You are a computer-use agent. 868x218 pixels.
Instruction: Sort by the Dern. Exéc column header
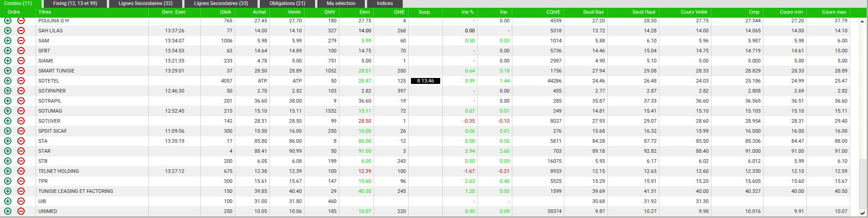point(174,12)
